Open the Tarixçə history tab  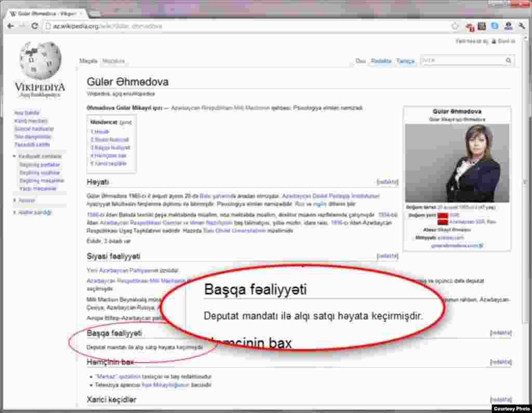pyautogui.click(x=405, y=61)
